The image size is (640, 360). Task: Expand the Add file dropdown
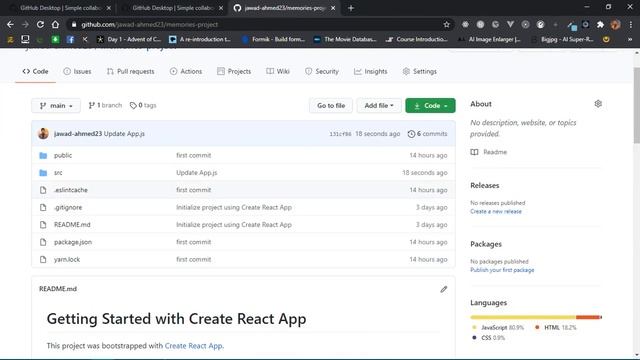pyautogui.click(x=379, y=105)
